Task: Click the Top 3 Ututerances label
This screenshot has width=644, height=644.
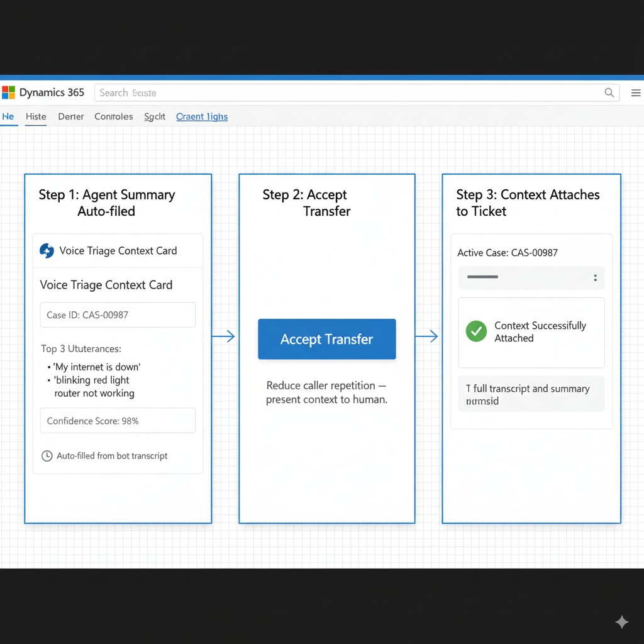Action: coord(81,348)
